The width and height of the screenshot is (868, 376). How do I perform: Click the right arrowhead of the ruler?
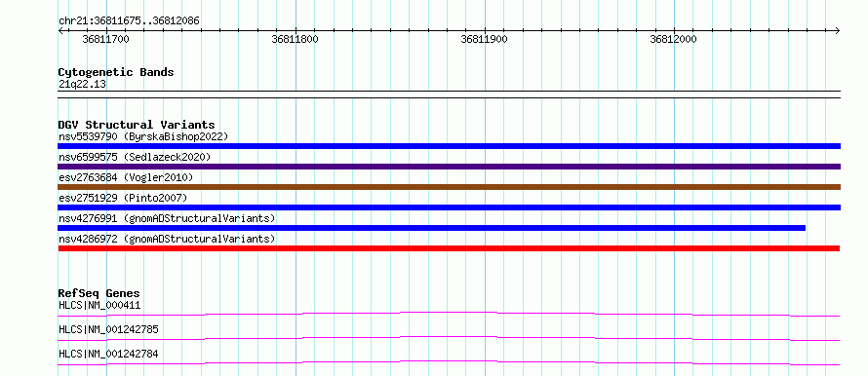(x=838, y=30)
